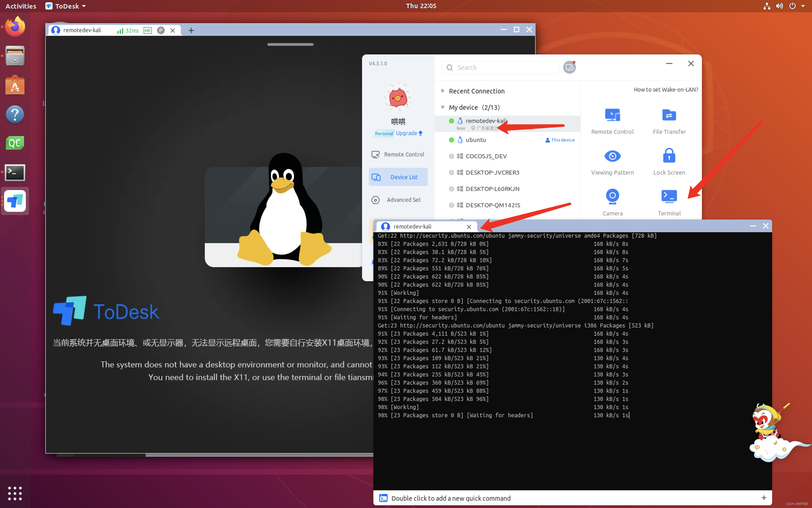Click the Viewing Pattern eye icon
The image size is (812, 508).
[x=612, y=156]
